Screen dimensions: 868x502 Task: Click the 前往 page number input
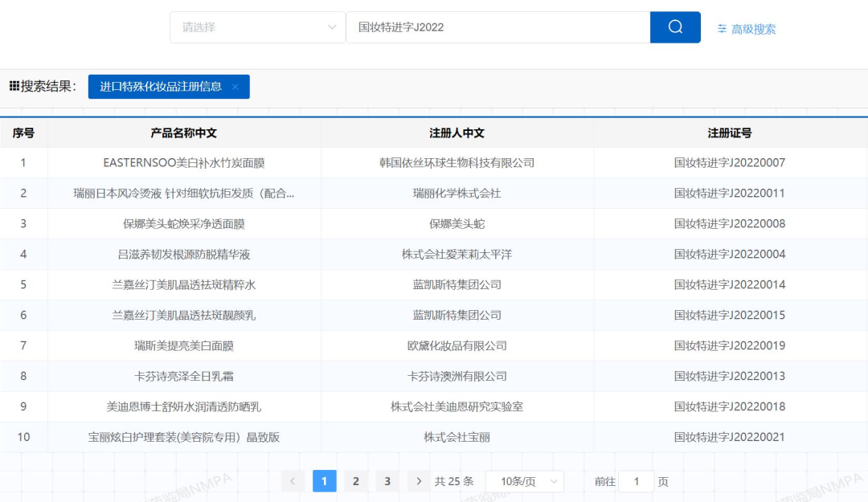pos(636,482)
